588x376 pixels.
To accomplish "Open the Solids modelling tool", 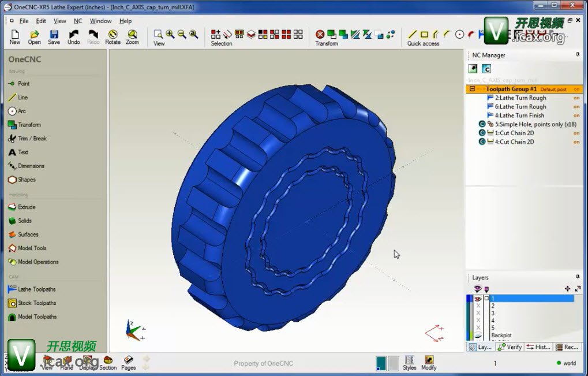I will (x=20, y=221).
